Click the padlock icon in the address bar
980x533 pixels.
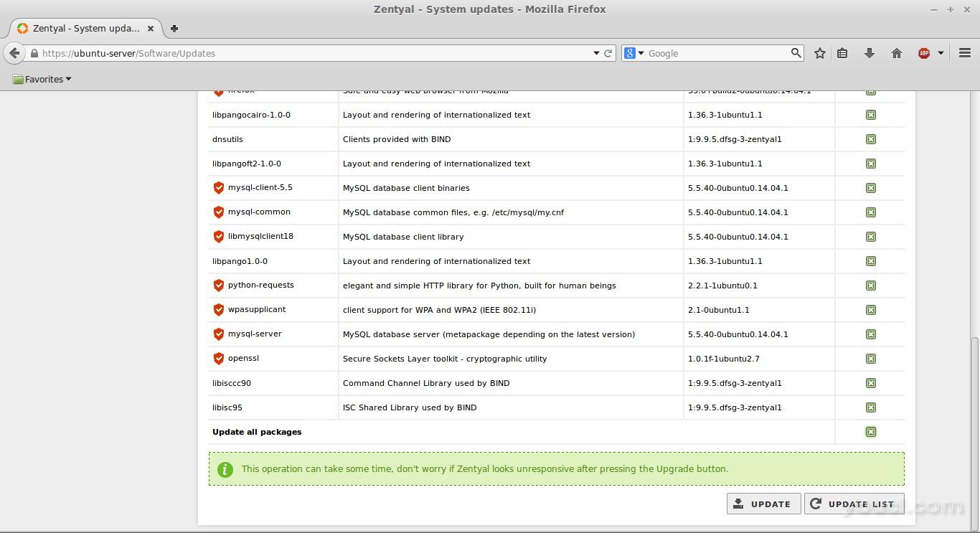coord(34,53)
